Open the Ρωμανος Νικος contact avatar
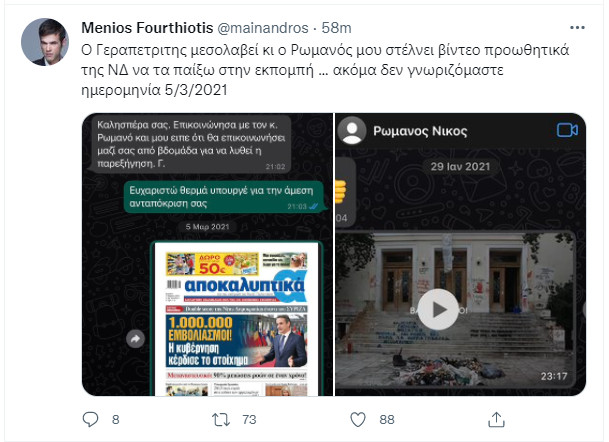 pos(352,131)
